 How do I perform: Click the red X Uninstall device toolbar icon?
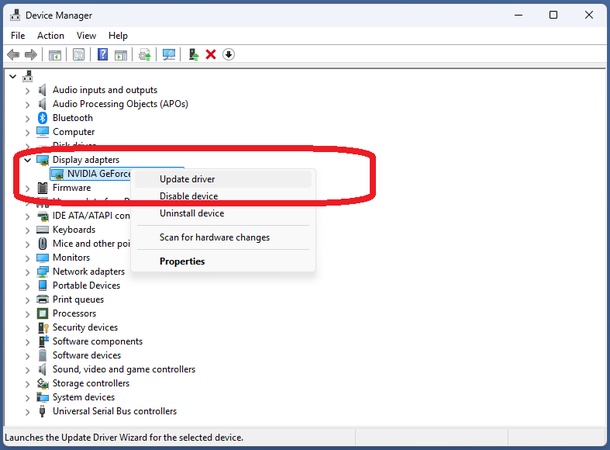[x=211, y=54]
